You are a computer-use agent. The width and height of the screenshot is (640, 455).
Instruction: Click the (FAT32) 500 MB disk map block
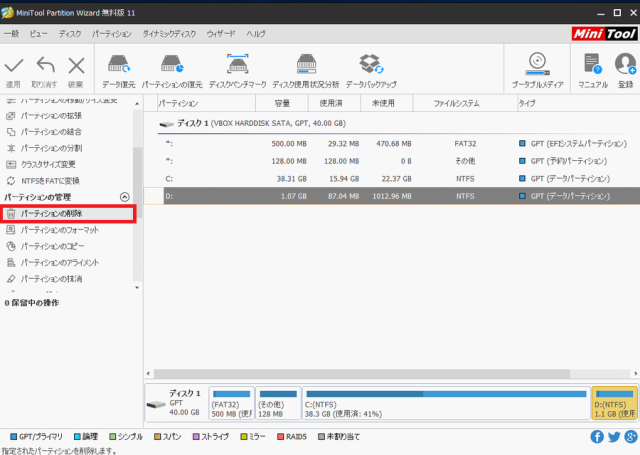231,403
